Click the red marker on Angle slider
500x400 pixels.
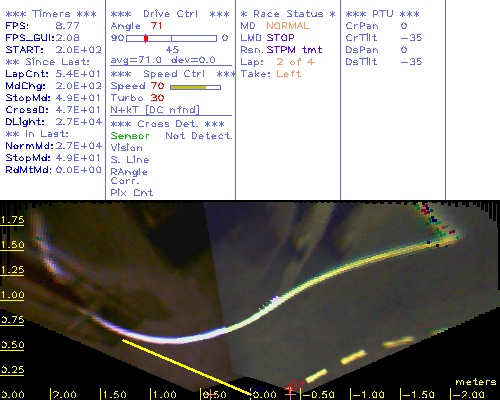146,38
